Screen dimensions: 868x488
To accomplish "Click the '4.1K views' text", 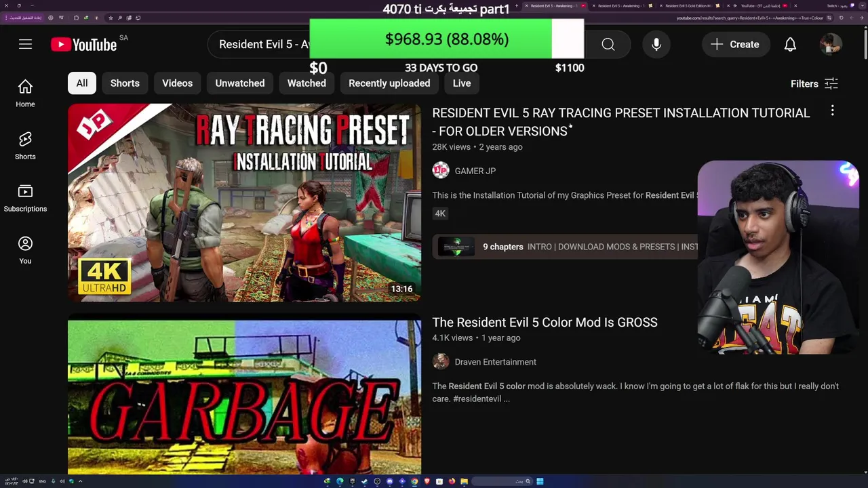I will 452,338.
